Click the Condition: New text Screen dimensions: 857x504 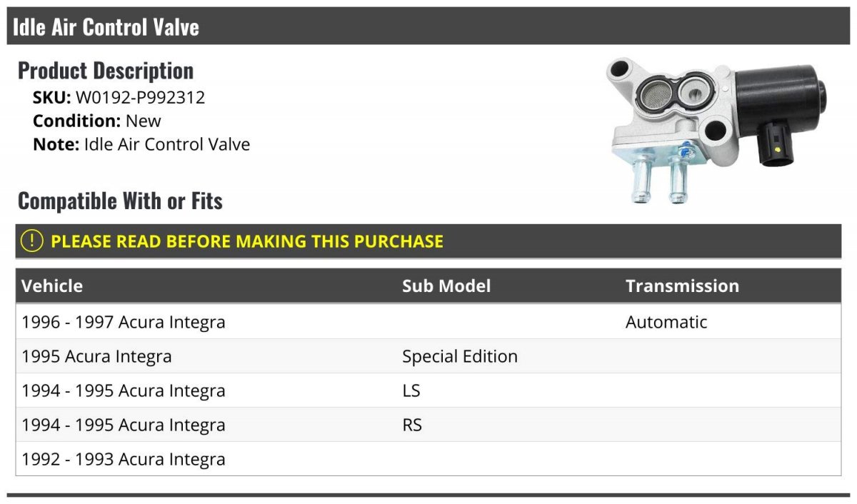(x=97, y=121)
